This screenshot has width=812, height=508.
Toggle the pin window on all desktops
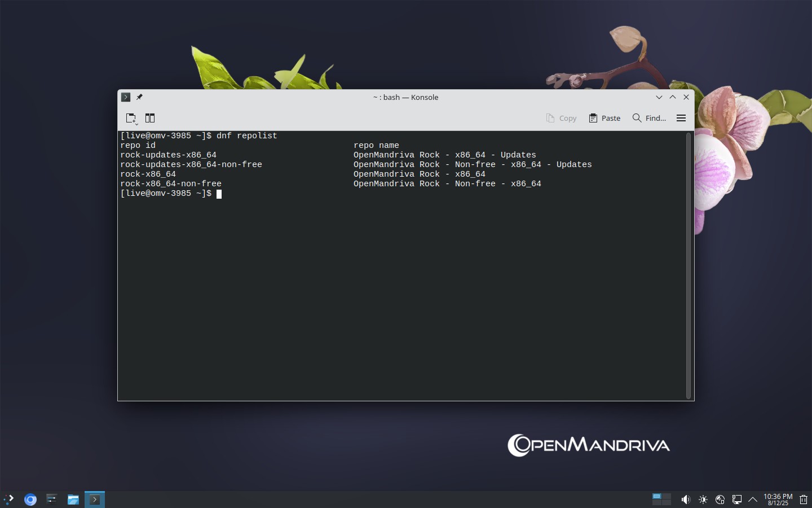139,97
